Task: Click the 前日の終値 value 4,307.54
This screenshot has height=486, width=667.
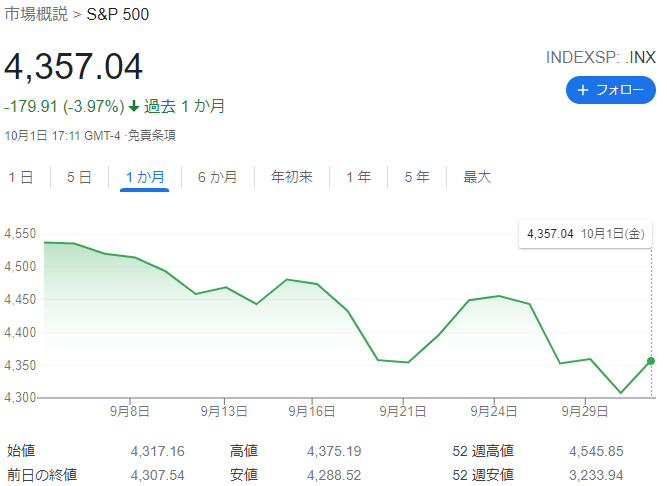Action: point(158,475)
